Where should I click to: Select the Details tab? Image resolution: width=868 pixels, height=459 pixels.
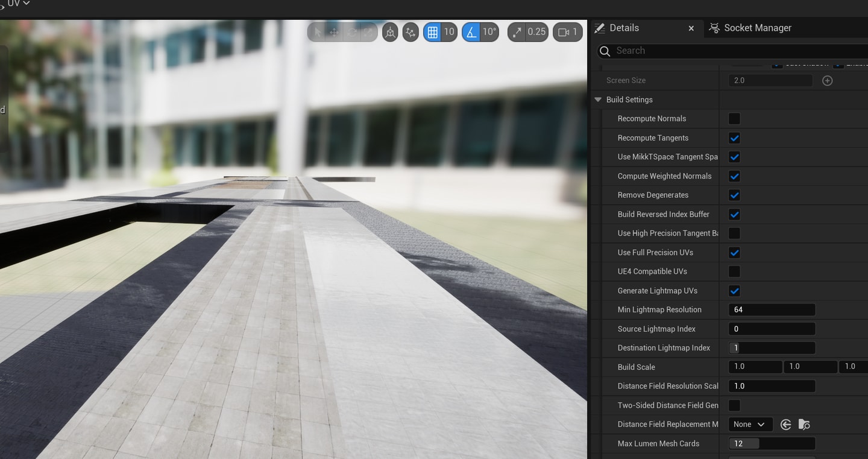click(x=624, y=28)
